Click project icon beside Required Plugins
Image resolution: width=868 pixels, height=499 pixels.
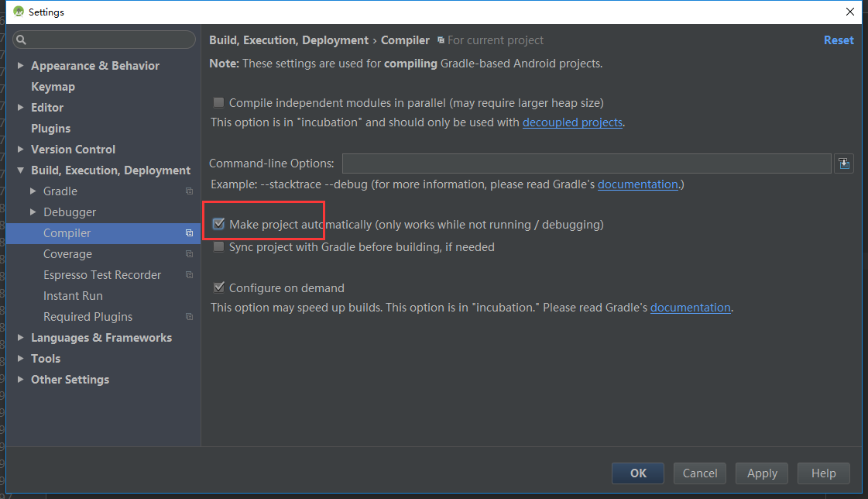pos(190,317)
